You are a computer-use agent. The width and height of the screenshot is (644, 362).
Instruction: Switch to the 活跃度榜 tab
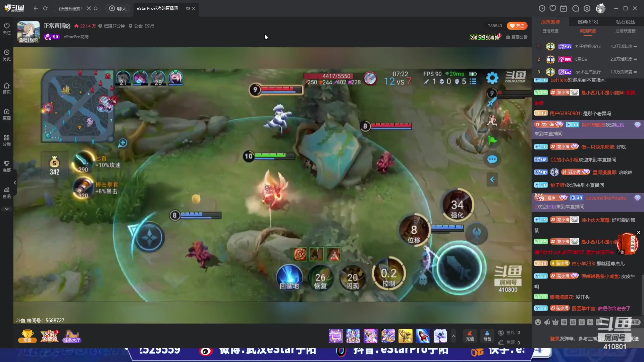(550, 22)
